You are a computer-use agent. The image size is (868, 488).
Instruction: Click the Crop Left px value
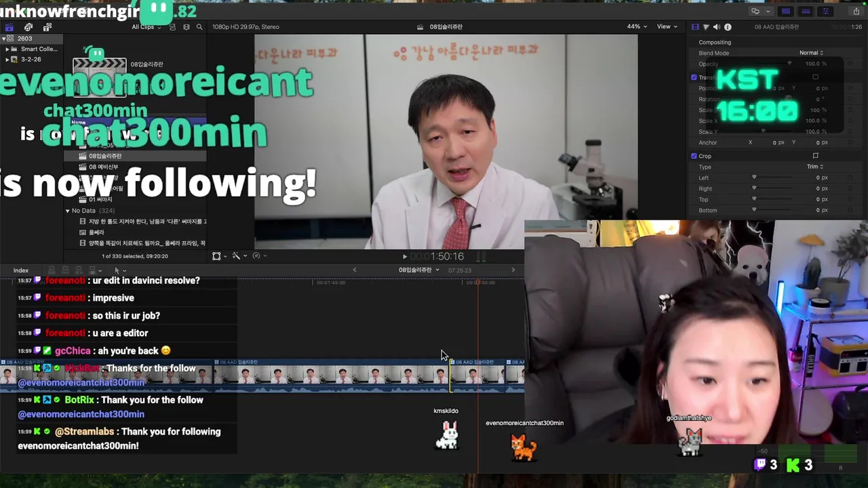click(x=822, y=178)
